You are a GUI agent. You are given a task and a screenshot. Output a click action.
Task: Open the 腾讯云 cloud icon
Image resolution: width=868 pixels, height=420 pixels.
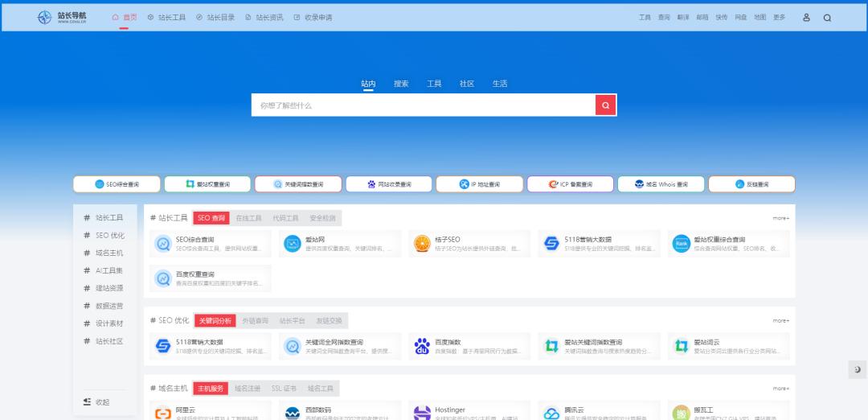click(551, 414)
